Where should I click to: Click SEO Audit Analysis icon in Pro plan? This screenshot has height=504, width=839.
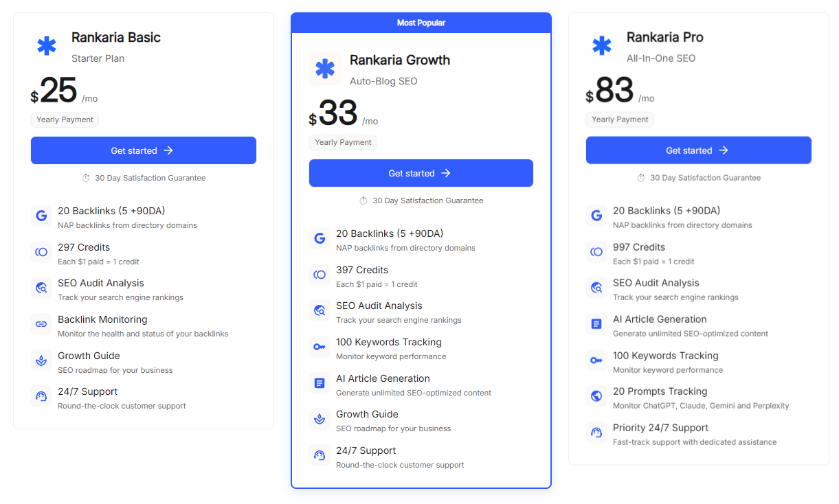pyautogui.click(x=596, y=288)
